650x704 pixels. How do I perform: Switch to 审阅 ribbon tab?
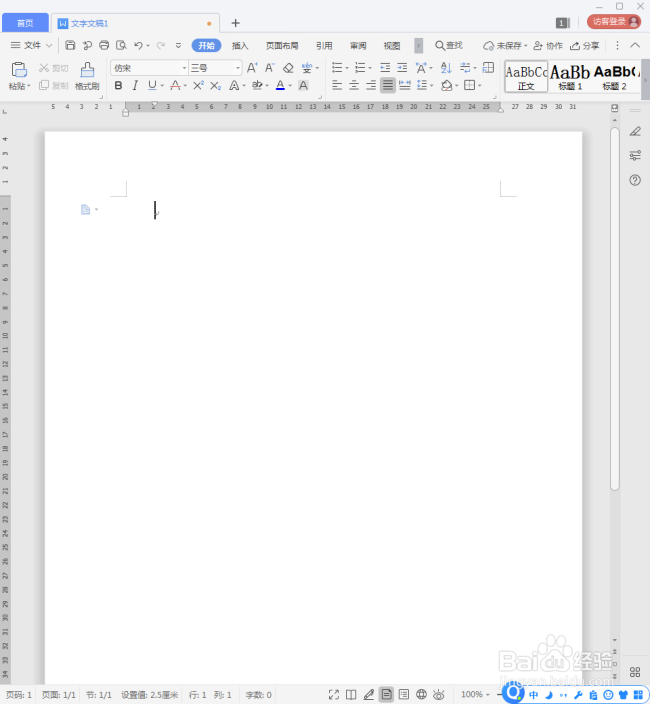(358, 45)
